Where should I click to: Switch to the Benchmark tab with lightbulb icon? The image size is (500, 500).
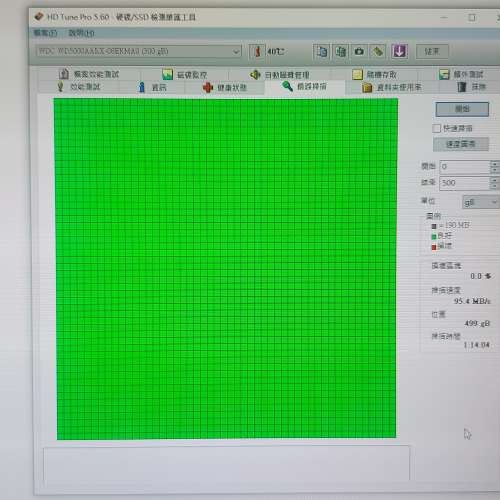tap(79, 87)
